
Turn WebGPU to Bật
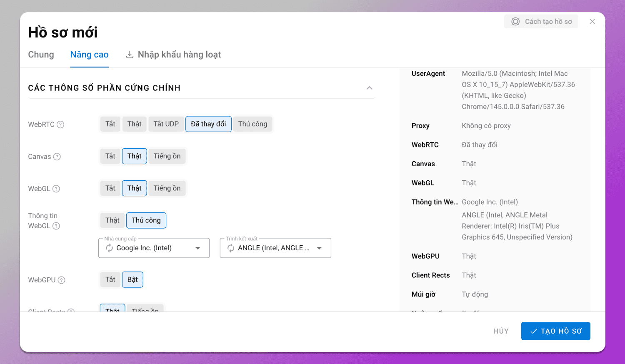coord(132,279)
